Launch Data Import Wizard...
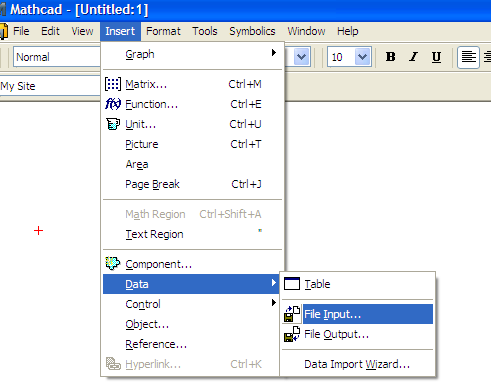This screenshot has height=388, width=491. point(357,364)
